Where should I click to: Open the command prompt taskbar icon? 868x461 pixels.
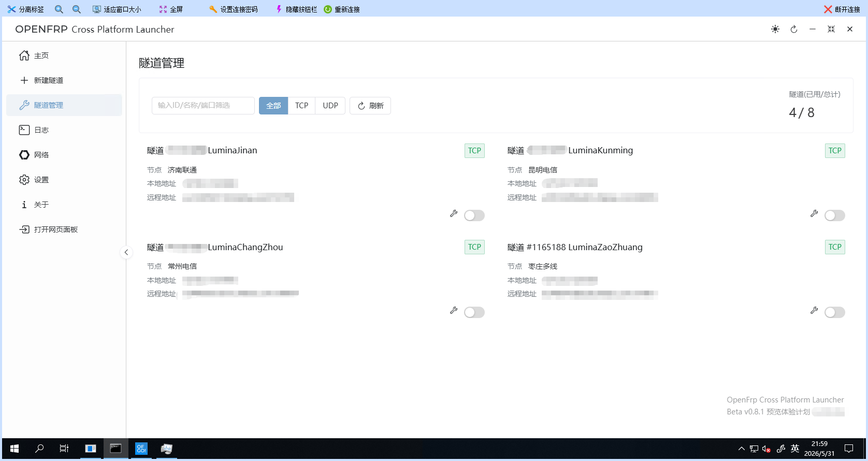coord(116,449)
